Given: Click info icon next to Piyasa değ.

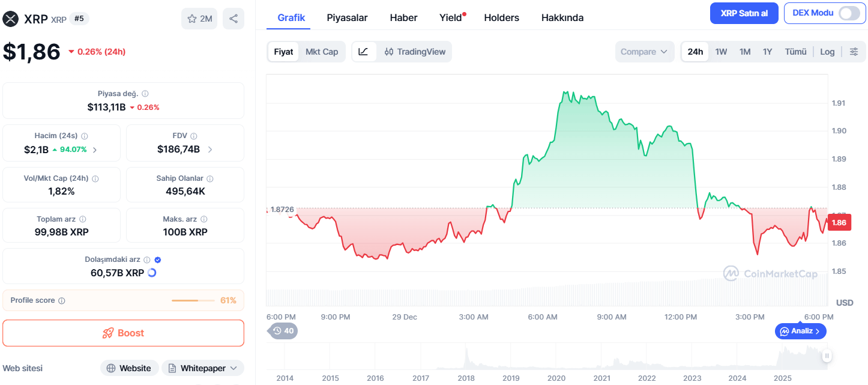Looking at the screenshot, I should coord(145,94).
